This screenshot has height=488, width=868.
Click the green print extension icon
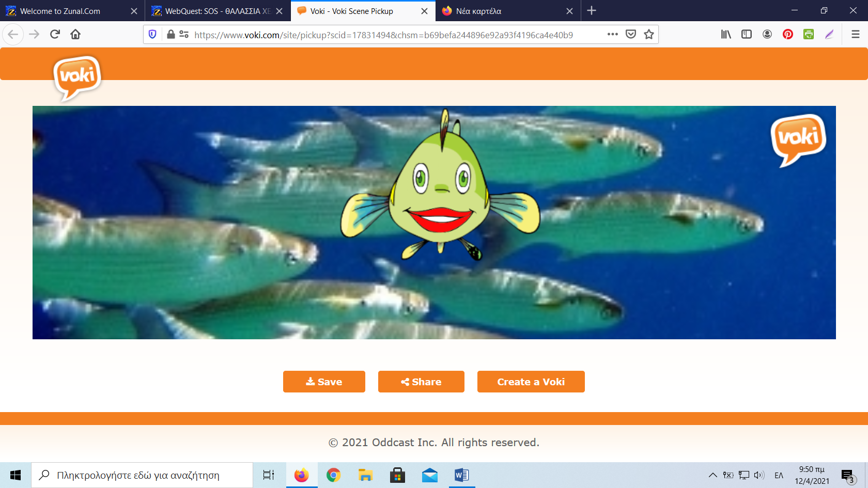809,35
